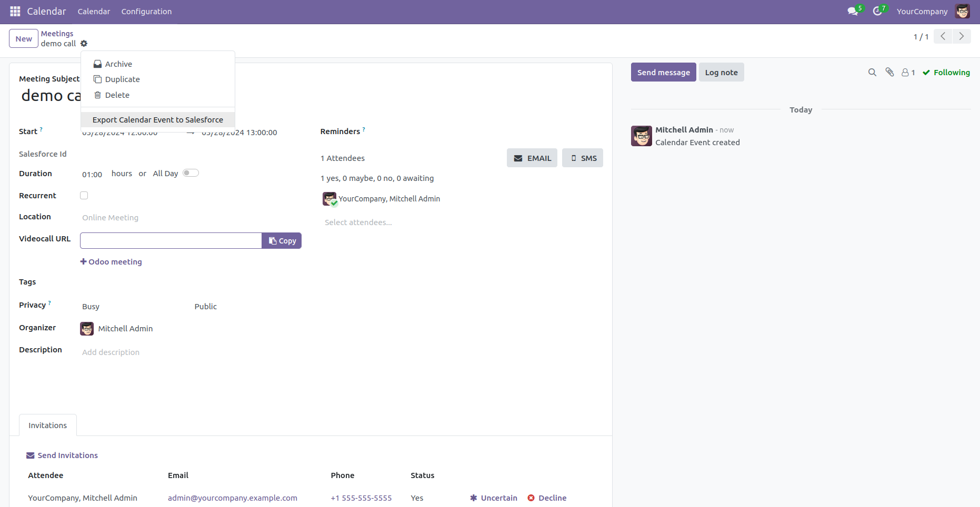This screenshot has height=507, width=980.
Task: Click the SMS attendees button
Action: point(582,158)
